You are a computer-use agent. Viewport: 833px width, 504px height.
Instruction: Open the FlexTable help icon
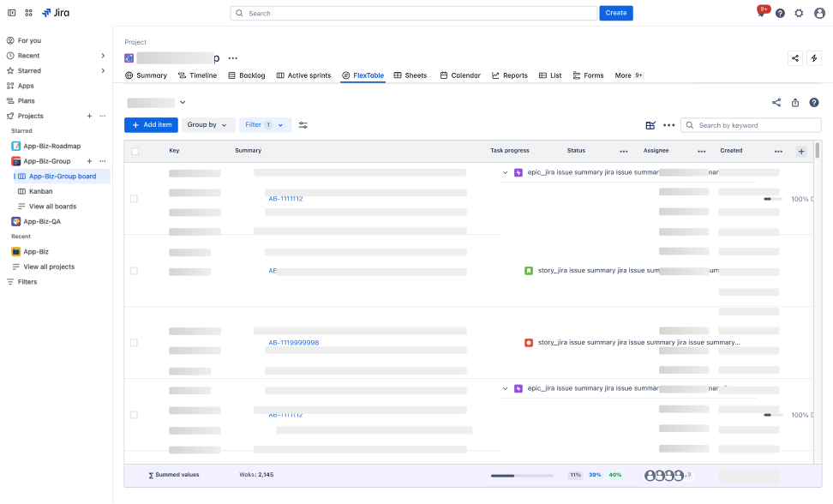(814, 103)
